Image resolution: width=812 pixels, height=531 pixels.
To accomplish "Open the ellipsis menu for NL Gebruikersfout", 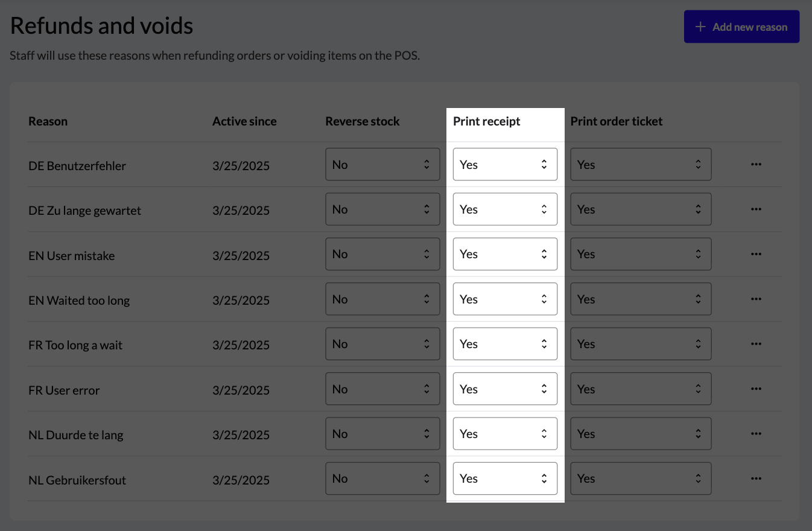I will click(x=756, y=478).
